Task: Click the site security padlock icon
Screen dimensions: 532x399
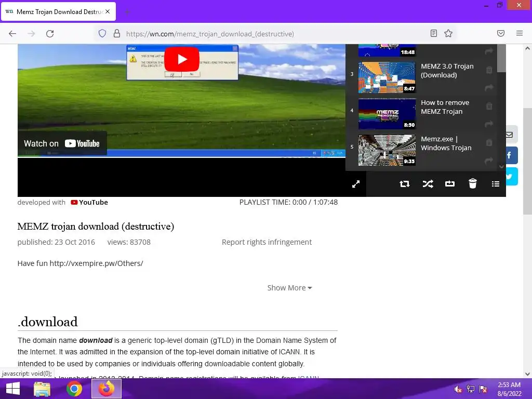Action: coord(117,33)
